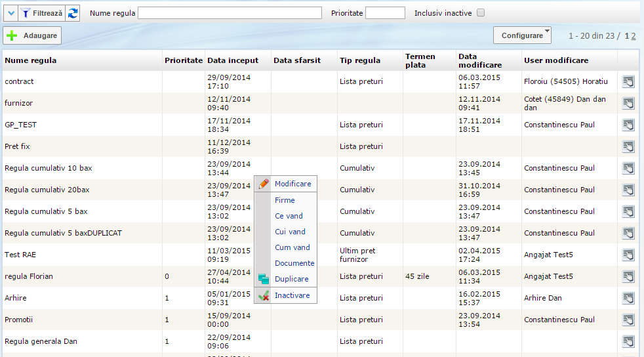Open row actions icon for Test RAE
This screenshot has height=357, width=644.
pos(628,255)
